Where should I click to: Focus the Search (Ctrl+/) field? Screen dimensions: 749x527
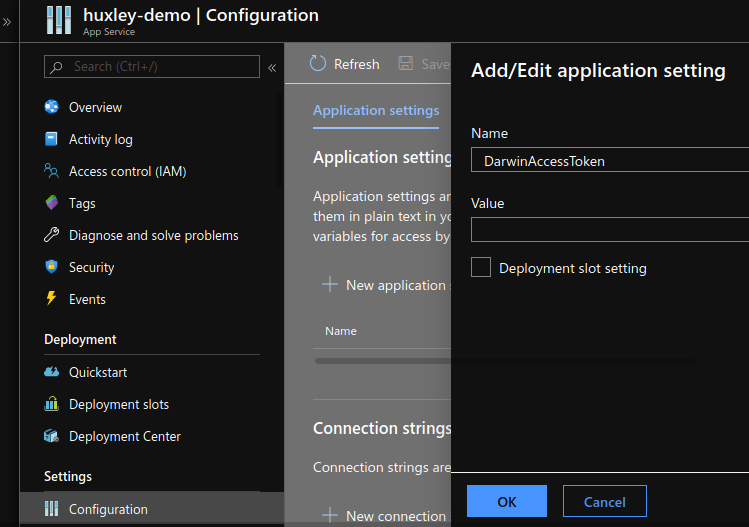pos(152,66)
